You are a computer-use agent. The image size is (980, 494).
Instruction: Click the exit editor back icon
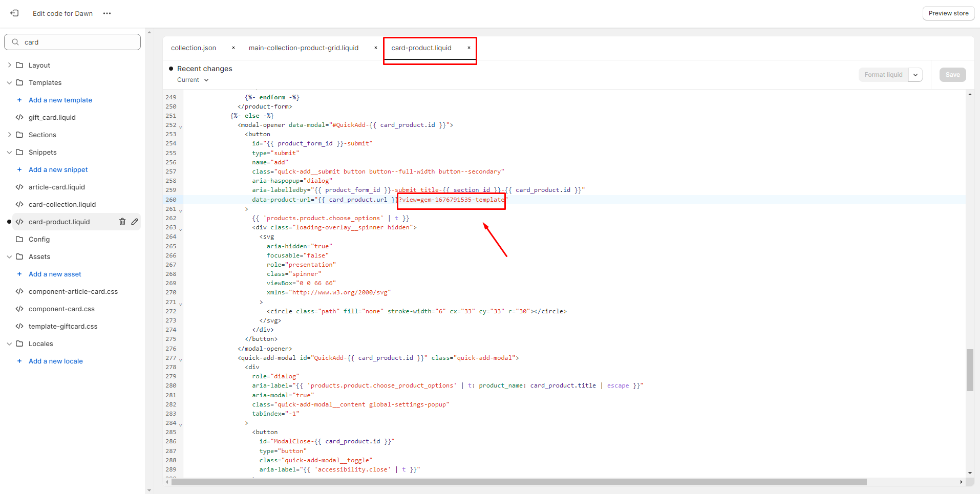14,13
